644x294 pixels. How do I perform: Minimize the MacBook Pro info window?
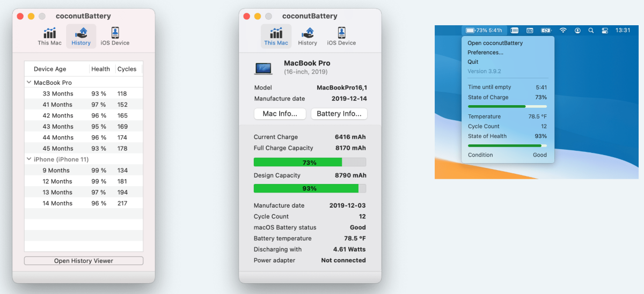[258, 17]
